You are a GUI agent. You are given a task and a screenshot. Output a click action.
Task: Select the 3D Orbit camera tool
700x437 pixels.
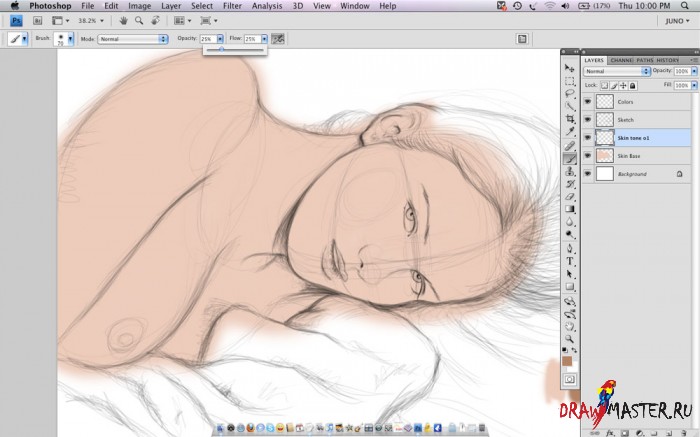[x=570, y=314]
